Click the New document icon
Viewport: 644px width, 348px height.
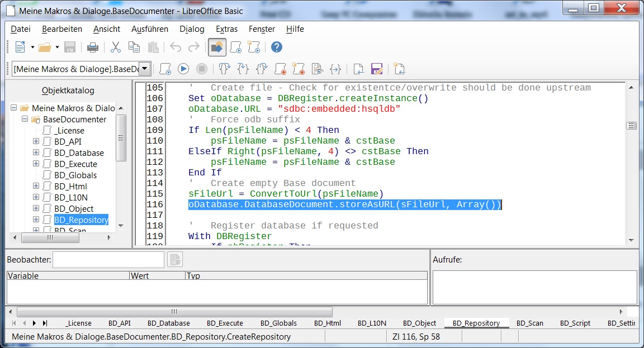[x=20, y=47]
